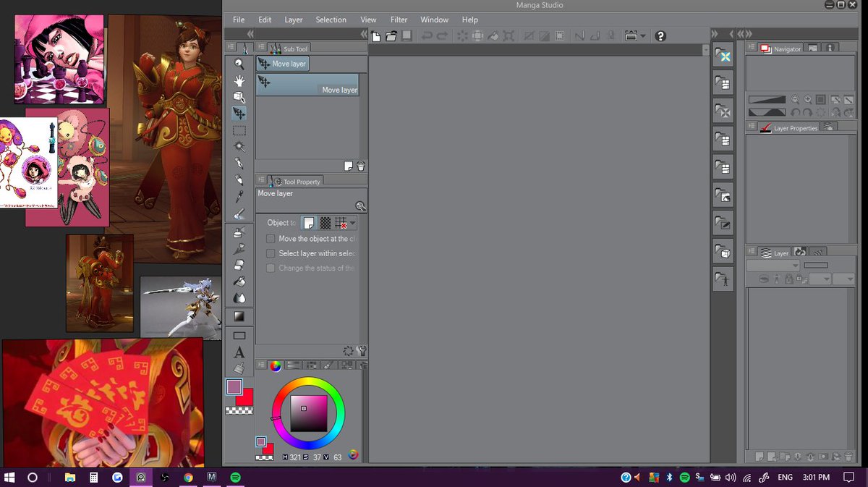Switch to the Layer Properties tab
This screenshot has height=487, width=868.
[x=788, y=127]
